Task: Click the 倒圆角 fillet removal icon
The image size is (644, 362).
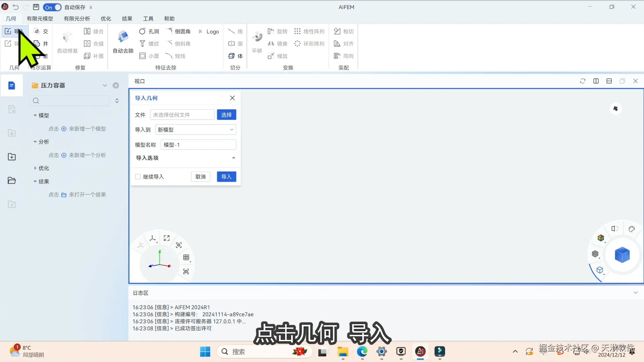Action: pos(169,31)
